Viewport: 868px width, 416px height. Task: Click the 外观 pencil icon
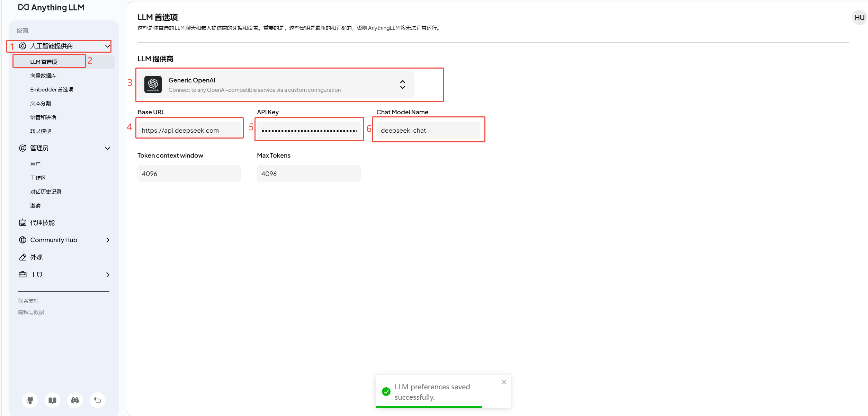[x=23, y=257]
